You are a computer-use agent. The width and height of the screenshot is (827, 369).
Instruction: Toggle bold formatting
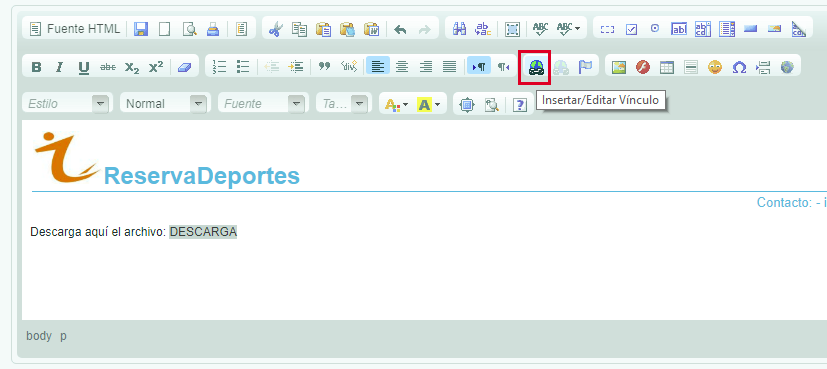36,67
